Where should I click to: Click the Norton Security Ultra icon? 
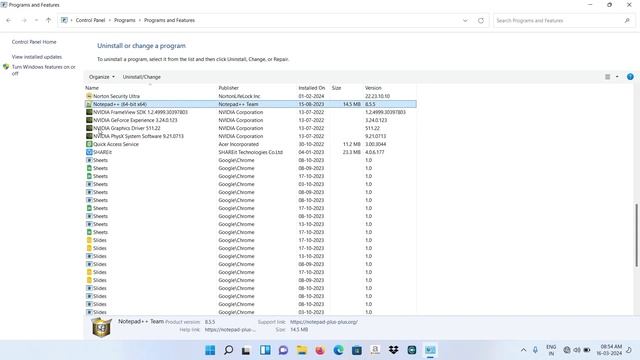coord(89,96)
